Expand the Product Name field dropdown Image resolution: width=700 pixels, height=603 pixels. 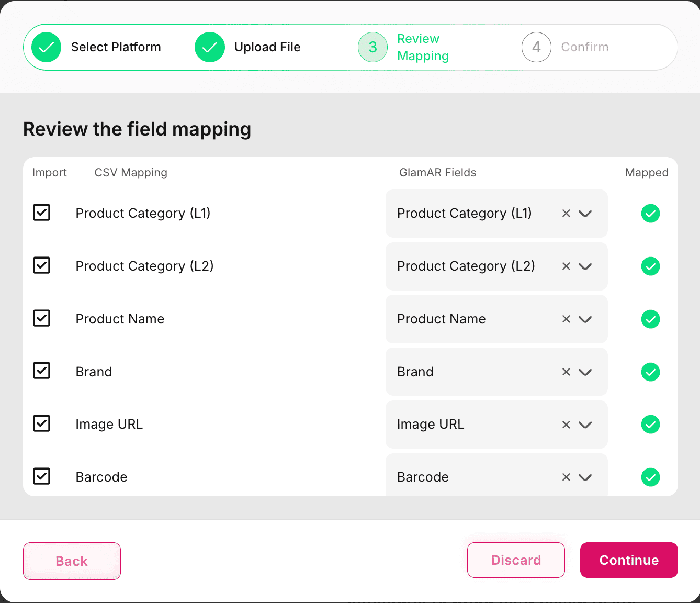[x=585, y=319]
